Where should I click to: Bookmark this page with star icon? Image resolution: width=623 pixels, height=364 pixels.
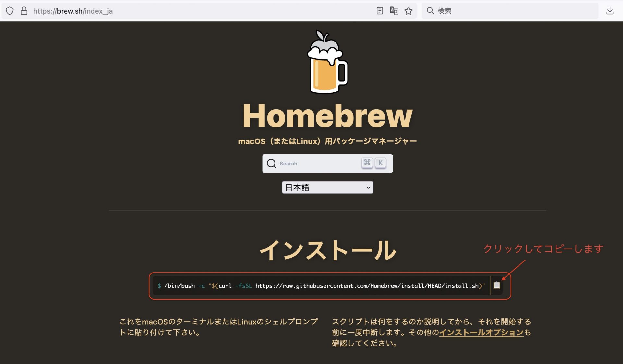point(409,11)
